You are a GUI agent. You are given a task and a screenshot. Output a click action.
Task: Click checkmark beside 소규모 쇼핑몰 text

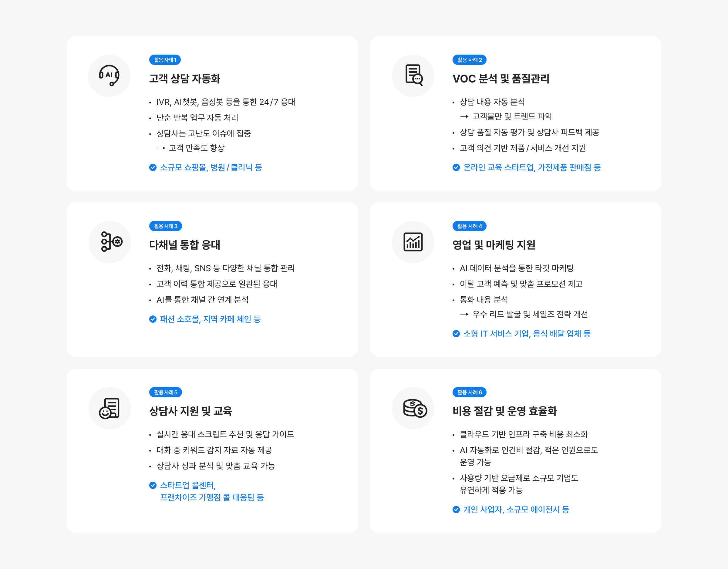pyautogui.click(x=153, y=167)
